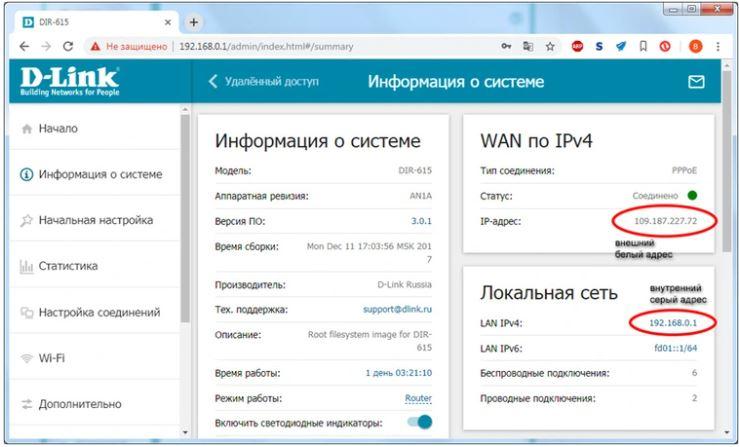This screenshot has height=447, width=739.
Task: Click the wireless connections count '6'
Action: click(x=694, y=372)
